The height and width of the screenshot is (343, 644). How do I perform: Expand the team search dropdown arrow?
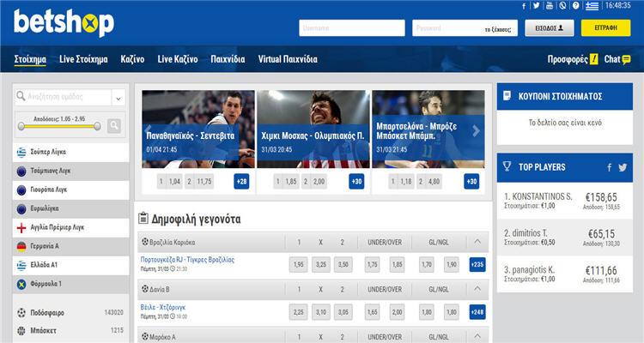point(118,98)
